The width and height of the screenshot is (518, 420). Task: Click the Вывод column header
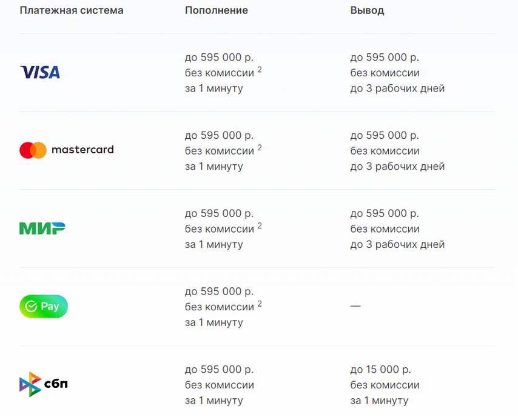click(x=367, y=11)
